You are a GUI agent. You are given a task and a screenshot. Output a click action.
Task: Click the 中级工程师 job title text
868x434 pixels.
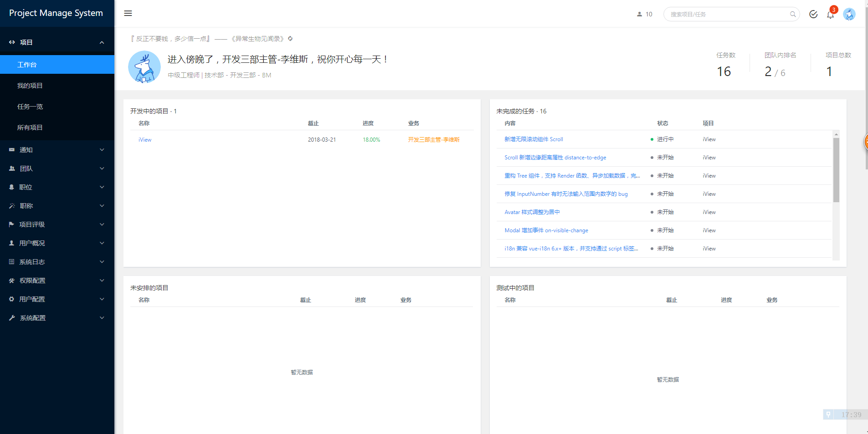tap(184, 75)
